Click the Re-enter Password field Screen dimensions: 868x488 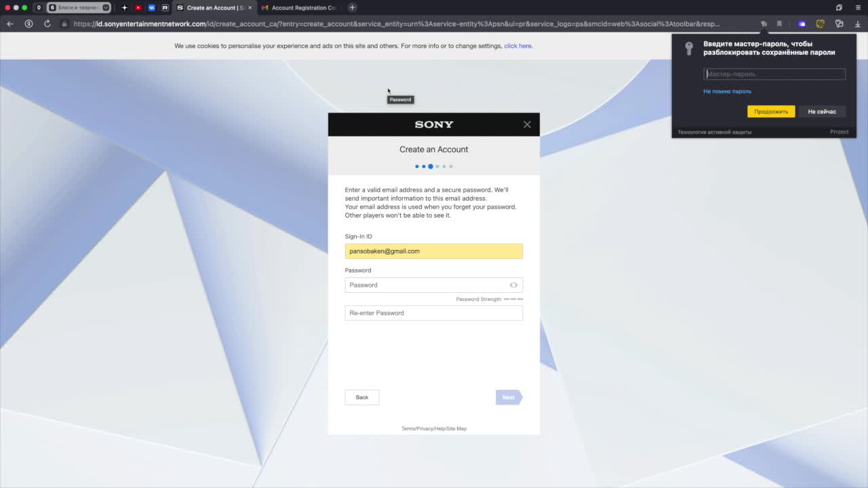pyautogui.click(x=434, y=312)
